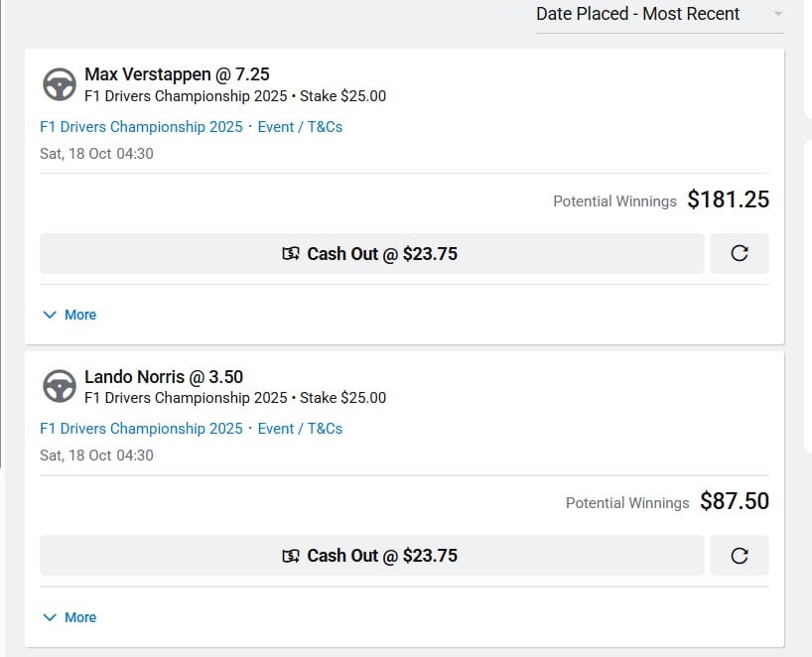Open Event / T&Cs link in Verstappen bet
Image resolution: width=812 pixels, height=657 pixels.
pyautogui.click(x=300, y=127)
